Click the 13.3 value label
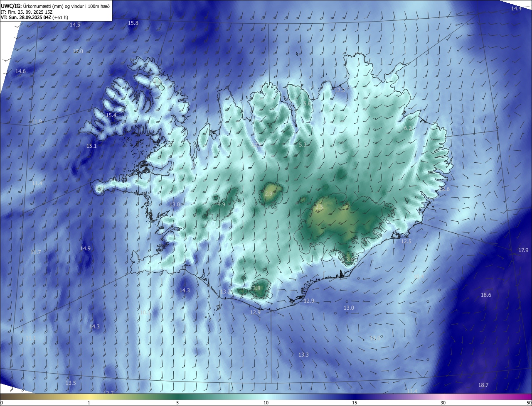This screenshot has width=532, height=406. [x=303, y=355]
